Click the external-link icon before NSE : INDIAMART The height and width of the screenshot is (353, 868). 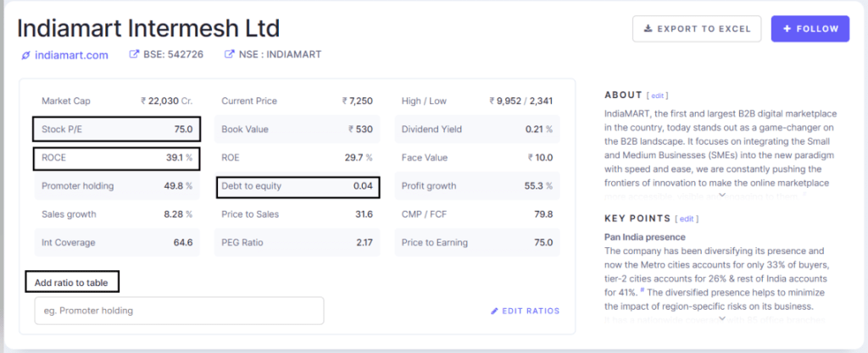(x=230, y=55)
